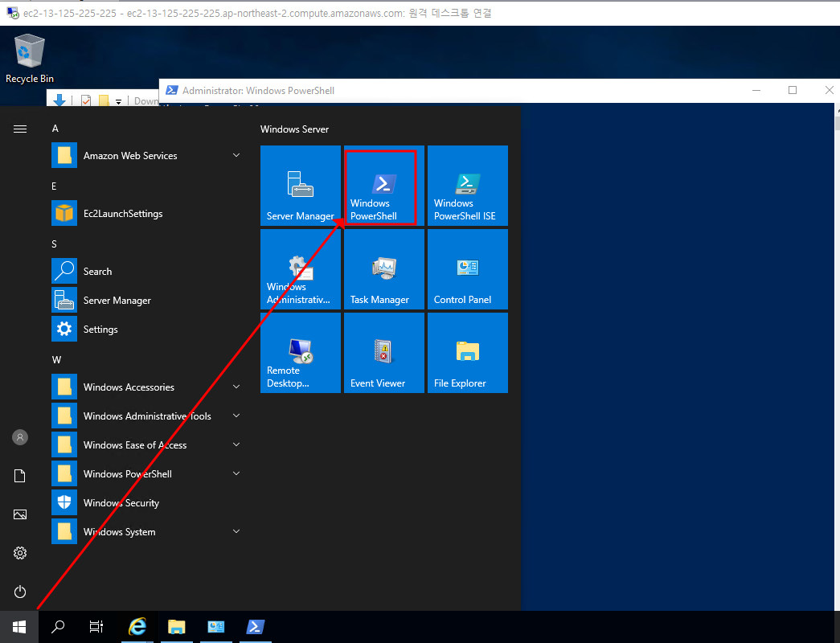Expand the Windows PowerShell folder chevron
840x643 pixels.
[236, 473]
